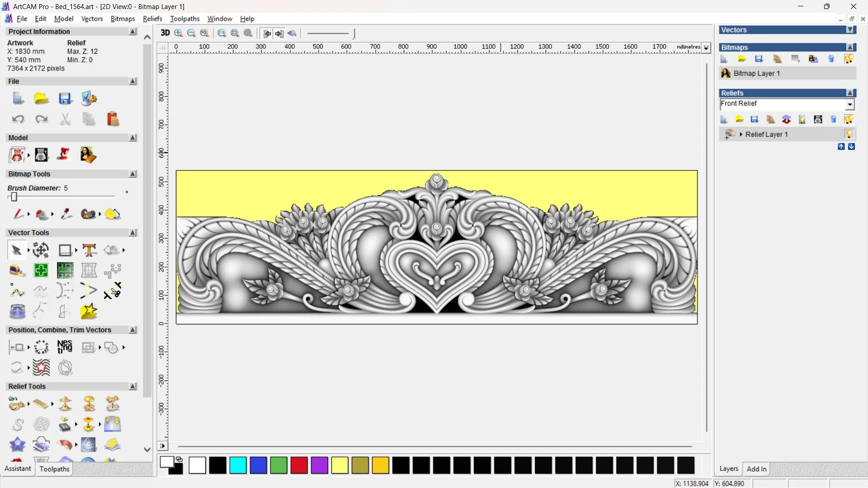This screenshot has height=488, width=868.
Task: Collapse the Bitmap Tools section
Action: 132,174
